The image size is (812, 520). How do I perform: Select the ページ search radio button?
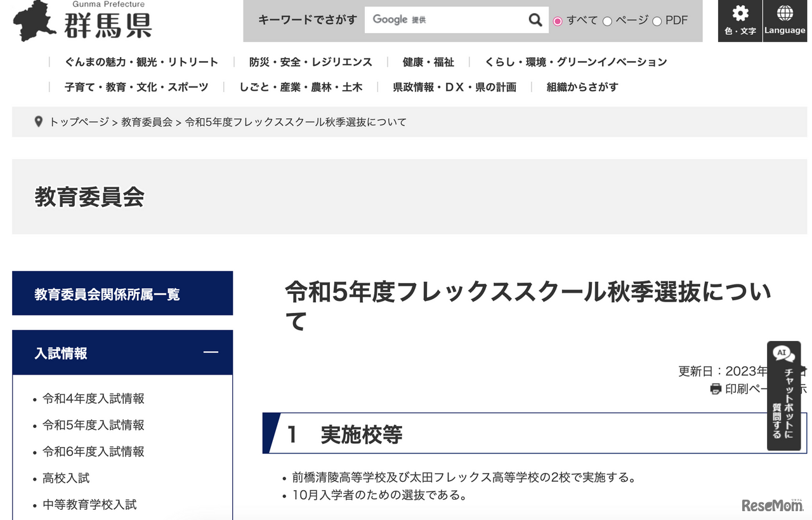[x=607, y=20]
